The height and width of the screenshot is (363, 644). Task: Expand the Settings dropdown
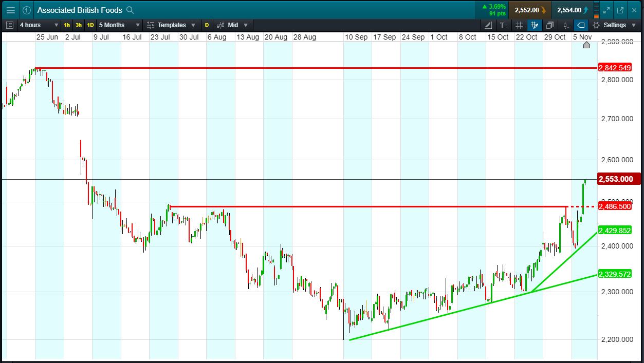pyautogui.click(x=614, y=25)
